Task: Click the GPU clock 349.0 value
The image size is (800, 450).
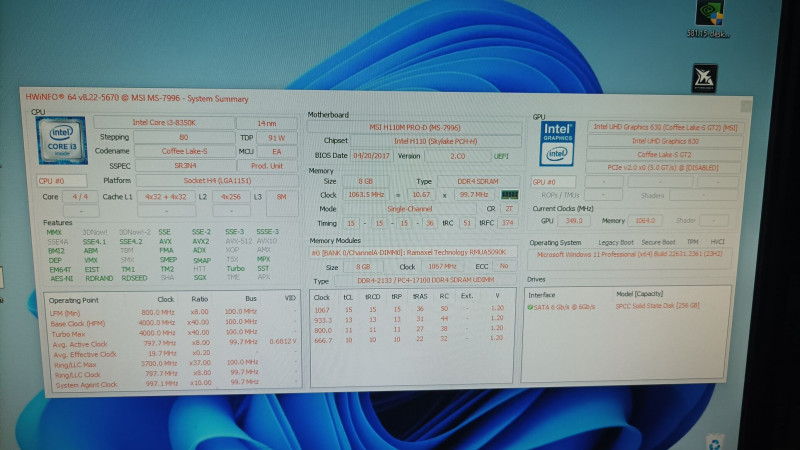Action: [x=573, y=220]
